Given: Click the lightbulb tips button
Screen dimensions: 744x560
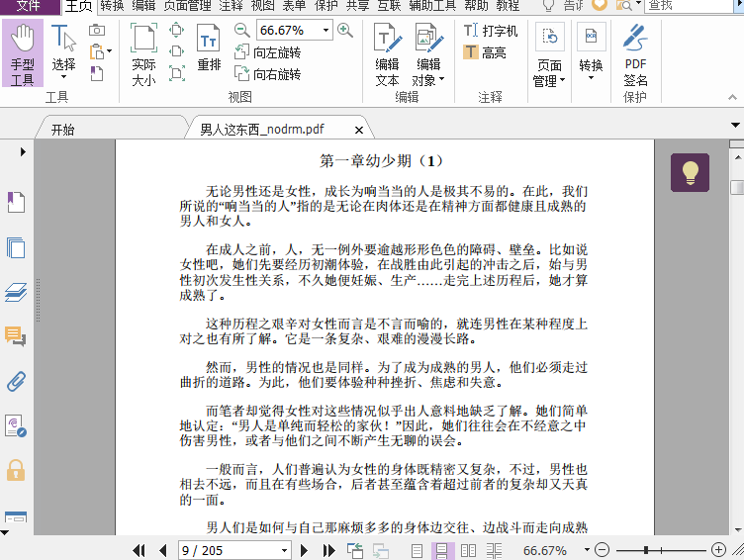Looking at the screenshot, I should click(690, 172).
